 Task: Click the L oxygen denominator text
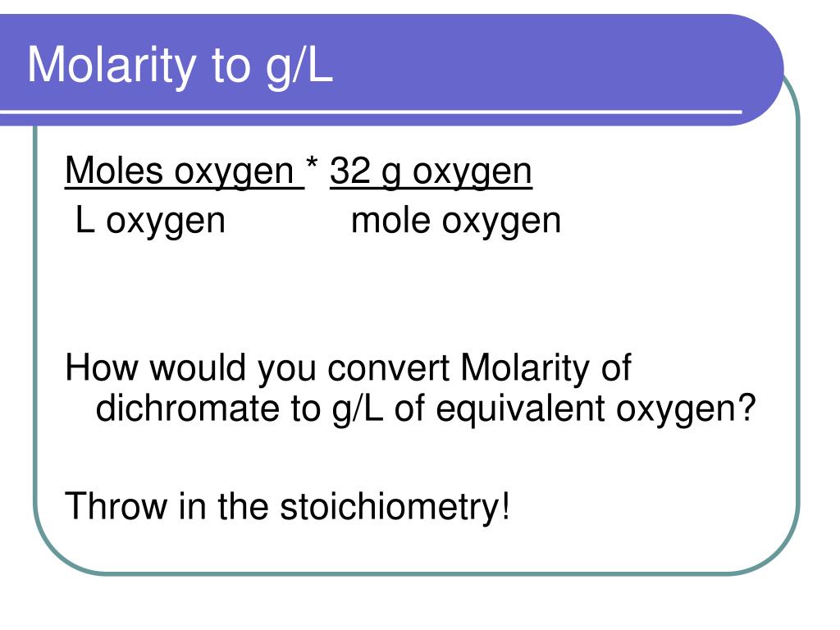pos(150,221)
